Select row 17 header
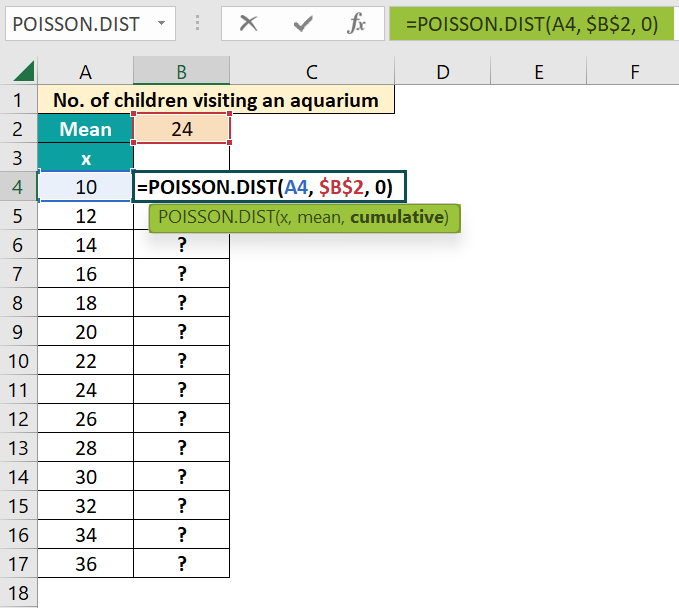Image resolution: width=679 pixels, height=608 pixels. [x=18, y=564]
